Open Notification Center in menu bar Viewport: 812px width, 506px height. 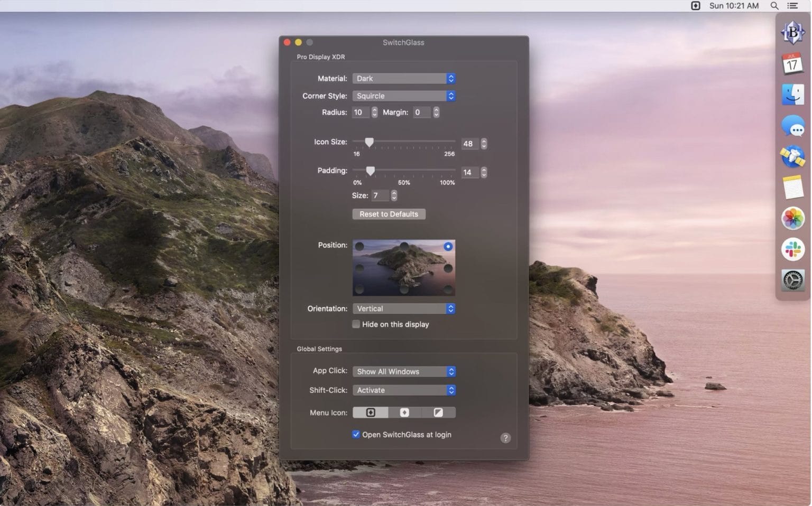tap(792, 6)
